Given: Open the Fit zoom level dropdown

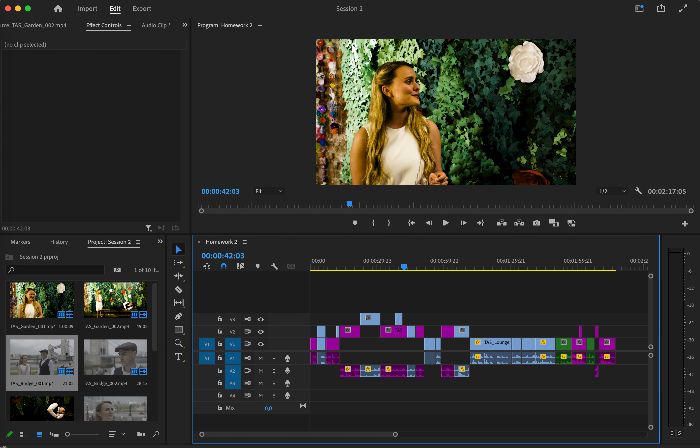Looking at the screenshot, I should 269,191.
